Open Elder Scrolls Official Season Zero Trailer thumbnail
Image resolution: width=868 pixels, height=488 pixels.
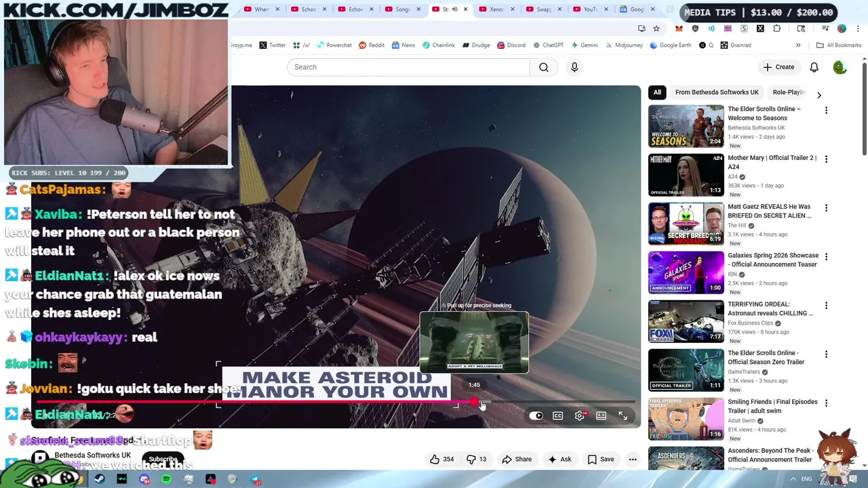click(686, 370)
